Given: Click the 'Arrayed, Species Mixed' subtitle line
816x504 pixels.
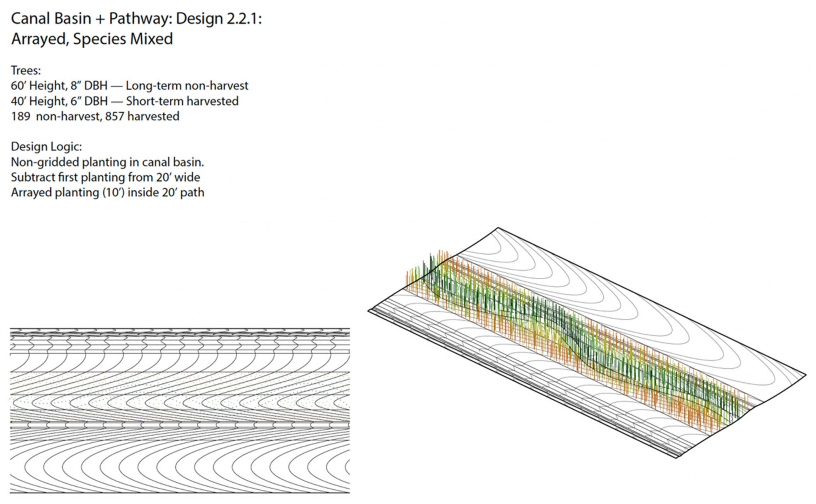Looking at the screenshot, I should pyautogui.click(x=92, y=39).
